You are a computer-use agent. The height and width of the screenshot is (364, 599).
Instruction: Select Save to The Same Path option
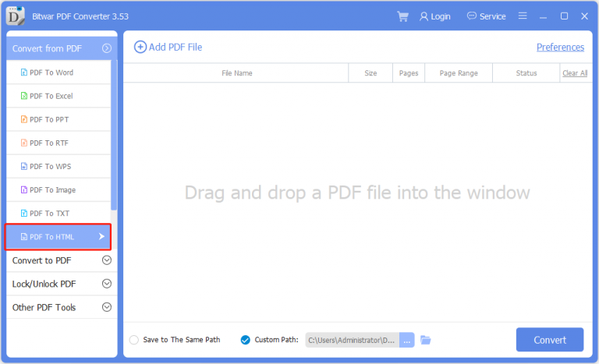pos(134,340)
